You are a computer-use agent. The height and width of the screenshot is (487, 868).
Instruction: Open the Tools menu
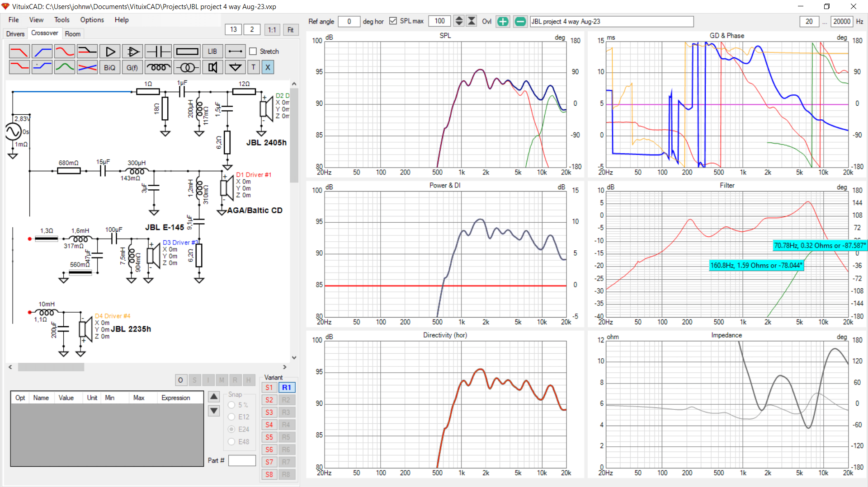pos(62,20)
